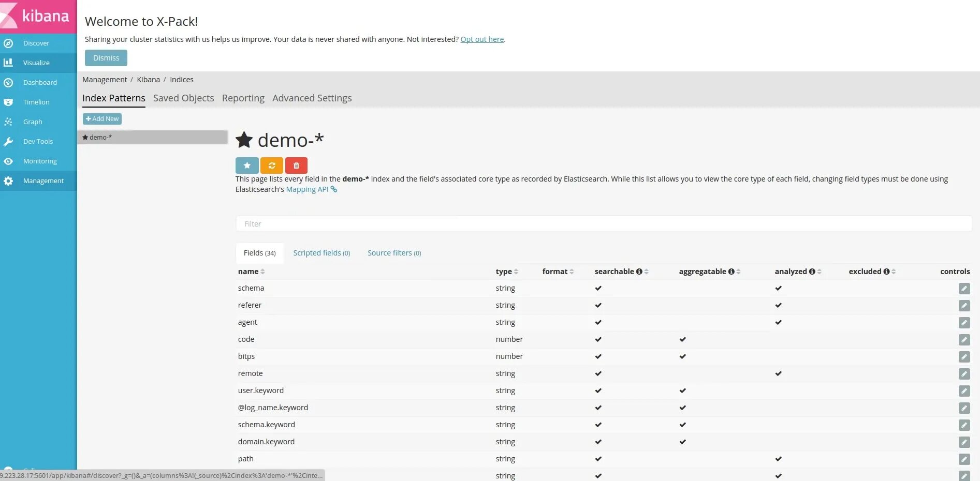Screen dimensions: 980x481
Task: Click the aggregatable info icon
Action: pyautogui.click(x=732, y=272)
